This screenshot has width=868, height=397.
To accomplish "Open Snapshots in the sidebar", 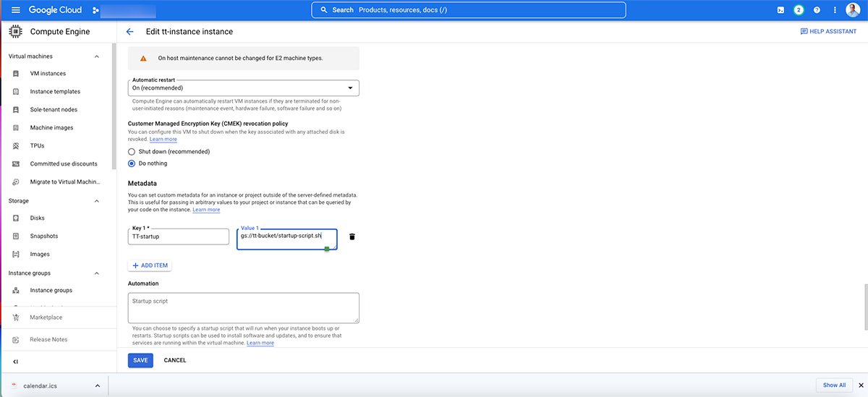I will [x=44, y=236].
